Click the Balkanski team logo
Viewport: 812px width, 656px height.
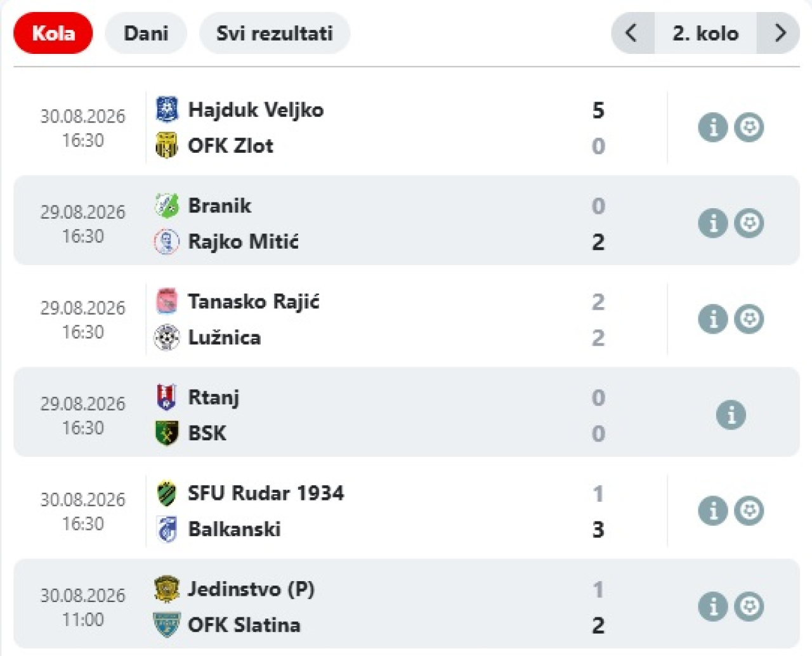[x=167, y=529]
